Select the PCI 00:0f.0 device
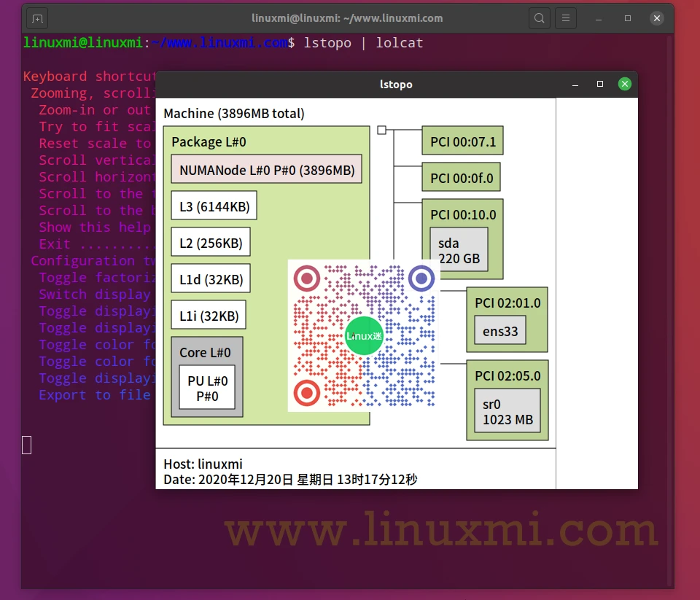 pyautogui.click(x=461, y=177)
